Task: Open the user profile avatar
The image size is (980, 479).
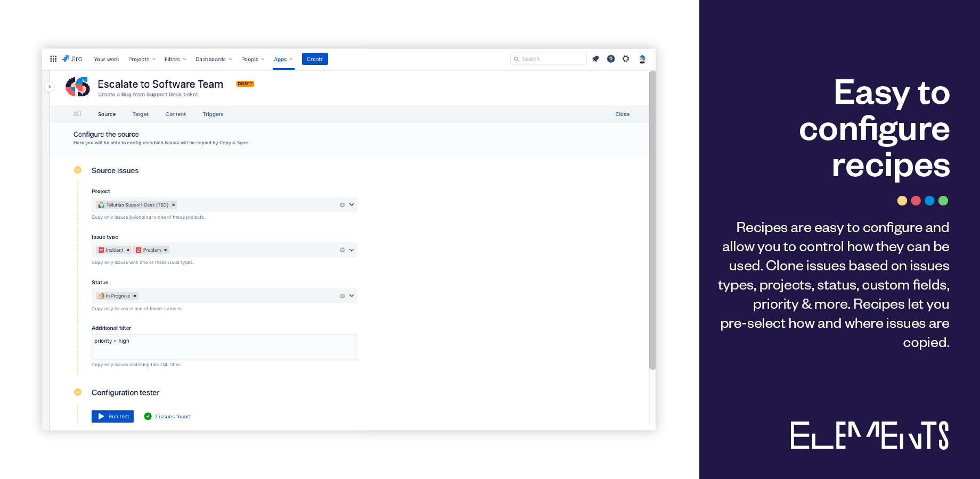Action: tap(642, 59)
